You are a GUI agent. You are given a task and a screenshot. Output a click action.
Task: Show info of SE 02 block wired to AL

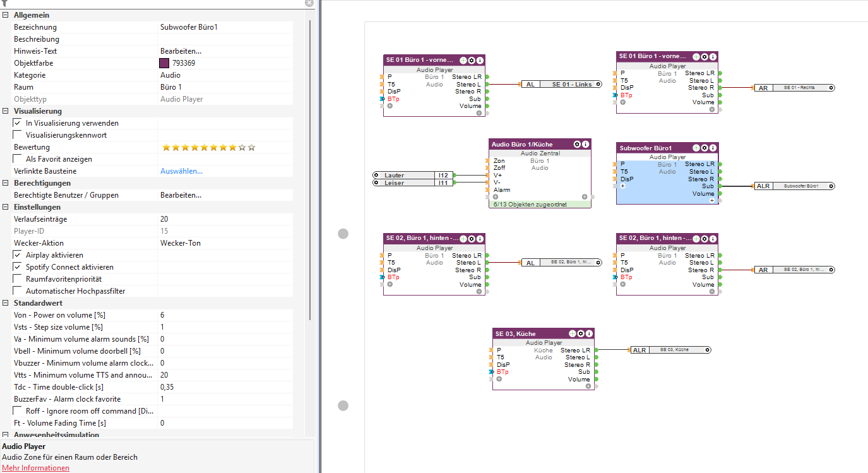click(480, 239)
